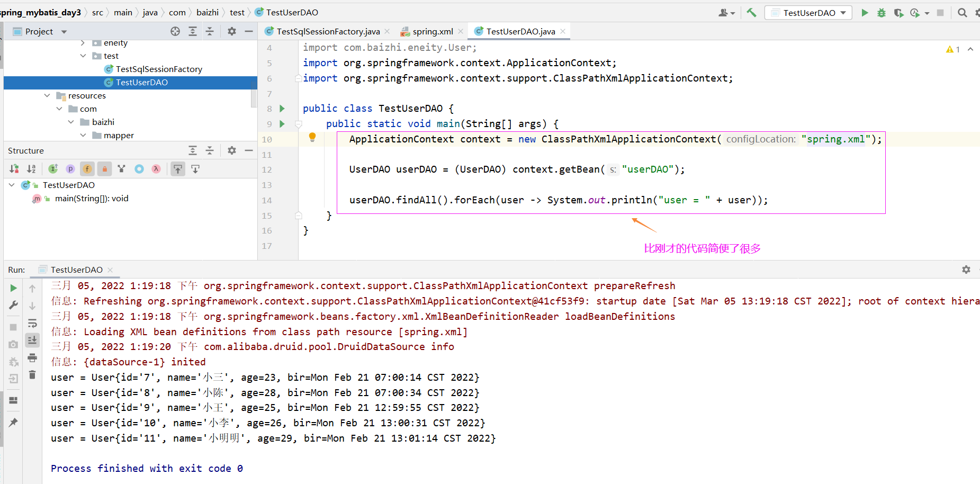Close the spring.xml tab

(x=461, y=31)
